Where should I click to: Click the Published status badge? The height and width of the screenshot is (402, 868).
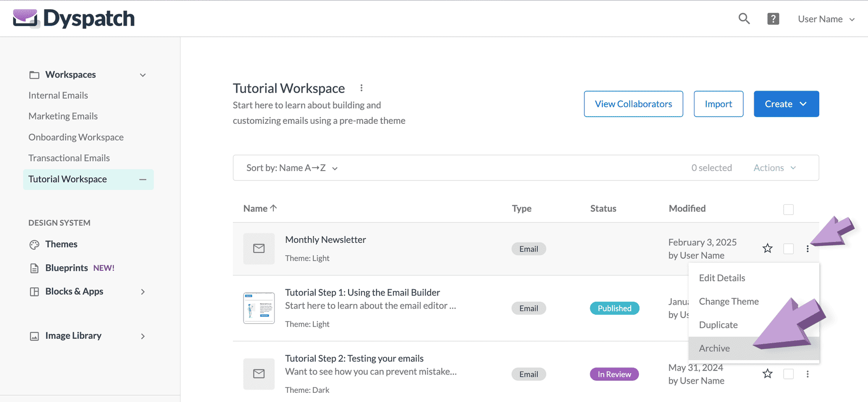tap(614, 308)
